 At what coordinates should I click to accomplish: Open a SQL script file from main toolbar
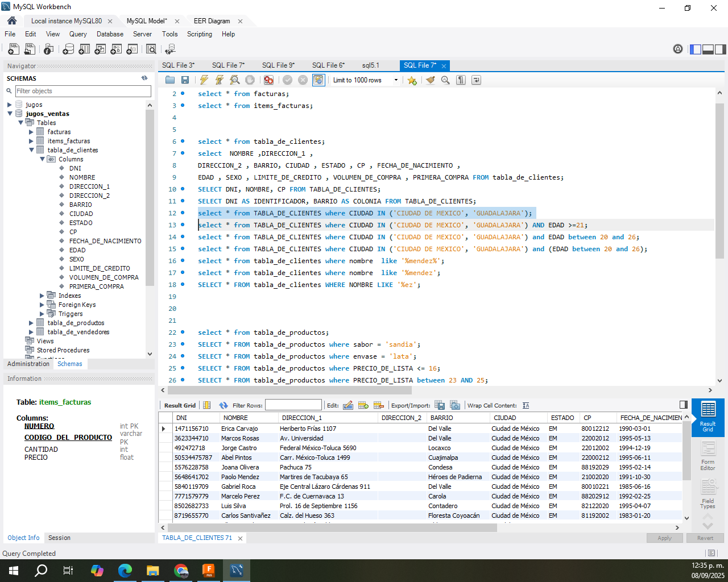tap(30, 49)
